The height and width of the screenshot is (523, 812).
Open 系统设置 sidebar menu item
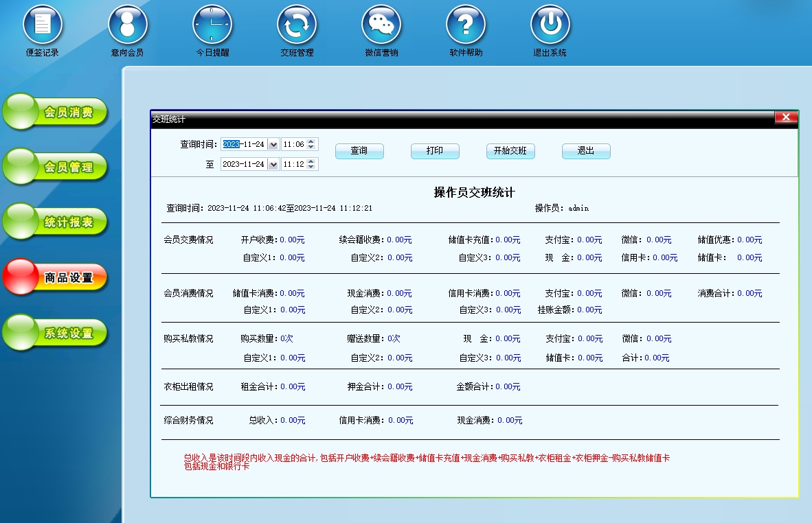56,333
